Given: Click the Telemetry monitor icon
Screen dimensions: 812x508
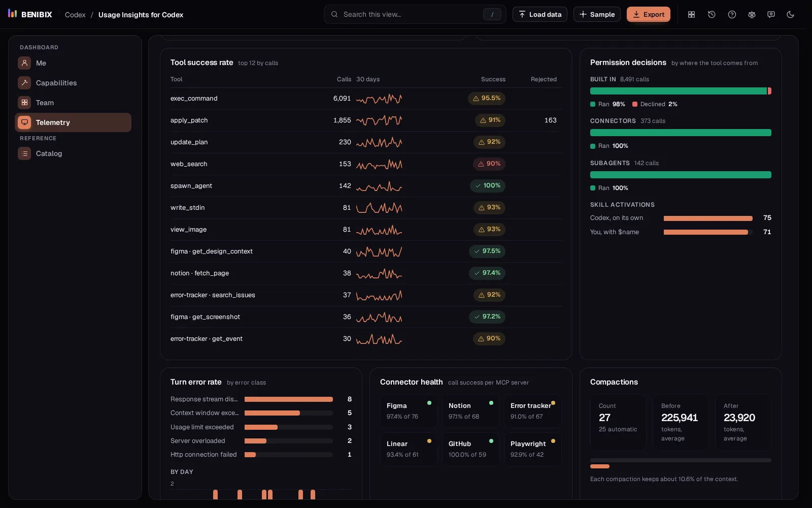Looking at the screenshot, I should click(x=24, y=122).
